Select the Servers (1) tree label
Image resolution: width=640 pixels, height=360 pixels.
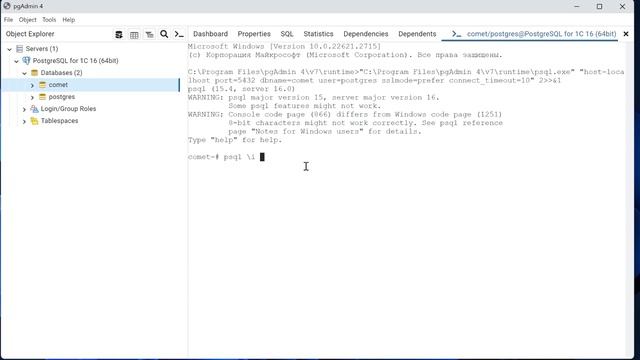42,49
